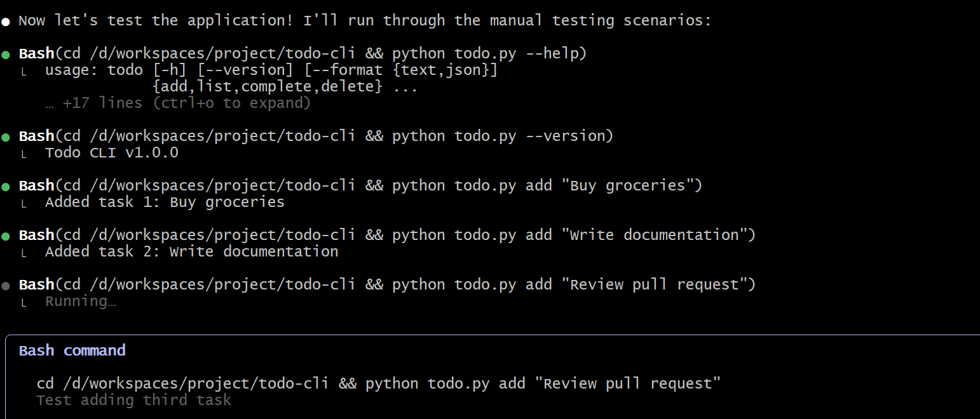Select the "Bash command" panel header
The width and height of the screenshot is (980, 419).
[72, 350]
